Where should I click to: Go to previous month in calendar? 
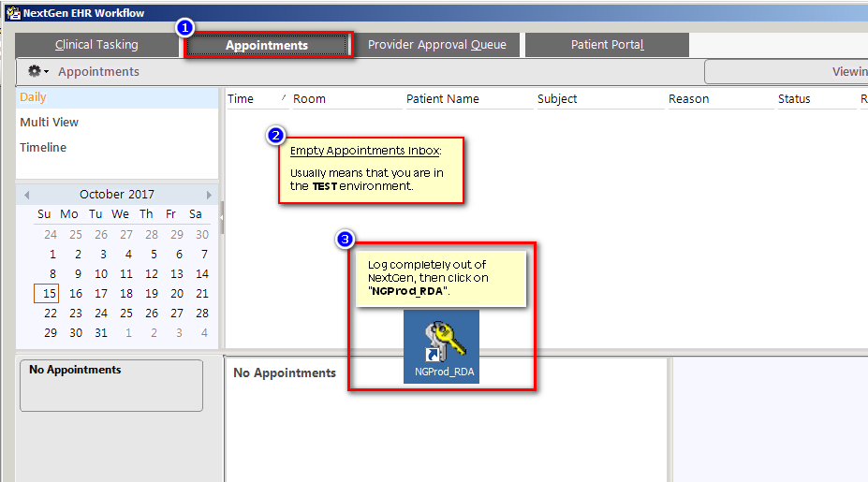pos(26,195)
